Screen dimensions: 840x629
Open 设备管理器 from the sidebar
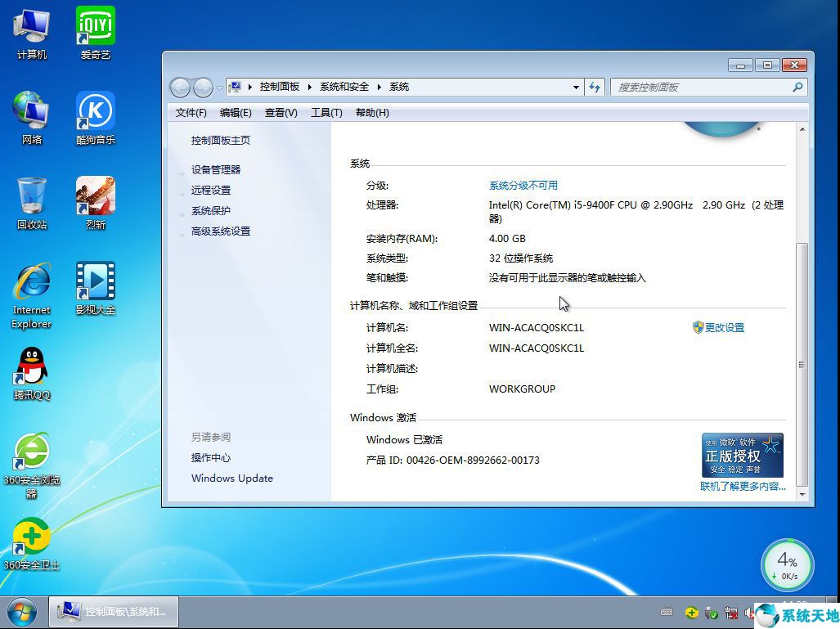[x=216, y=170]
